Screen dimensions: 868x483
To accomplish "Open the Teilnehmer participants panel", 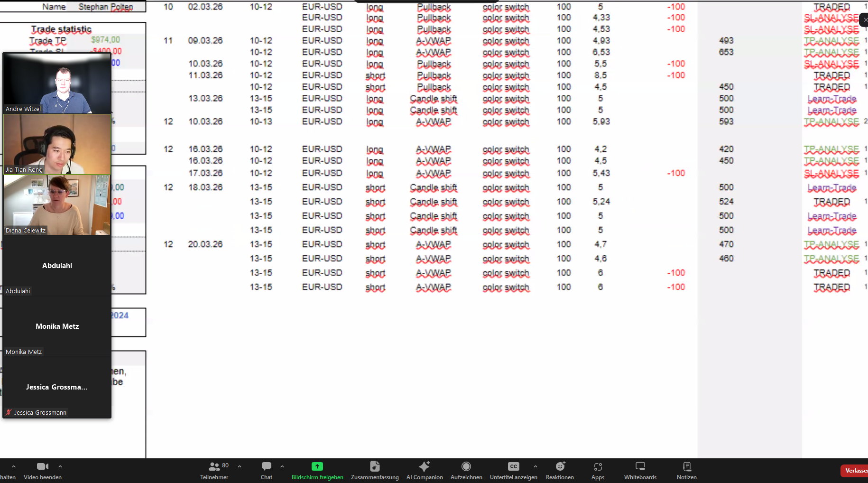I will click(214, 470).
